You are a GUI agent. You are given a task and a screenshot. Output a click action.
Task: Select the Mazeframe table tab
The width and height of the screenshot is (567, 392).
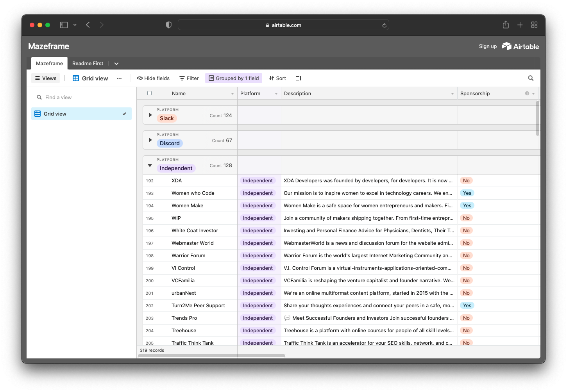coord(49,63)
